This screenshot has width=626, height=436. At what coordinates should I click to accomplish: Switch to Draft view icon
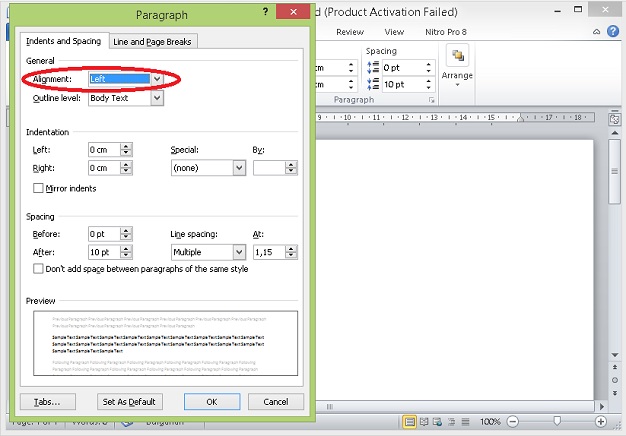click(464, 422)
